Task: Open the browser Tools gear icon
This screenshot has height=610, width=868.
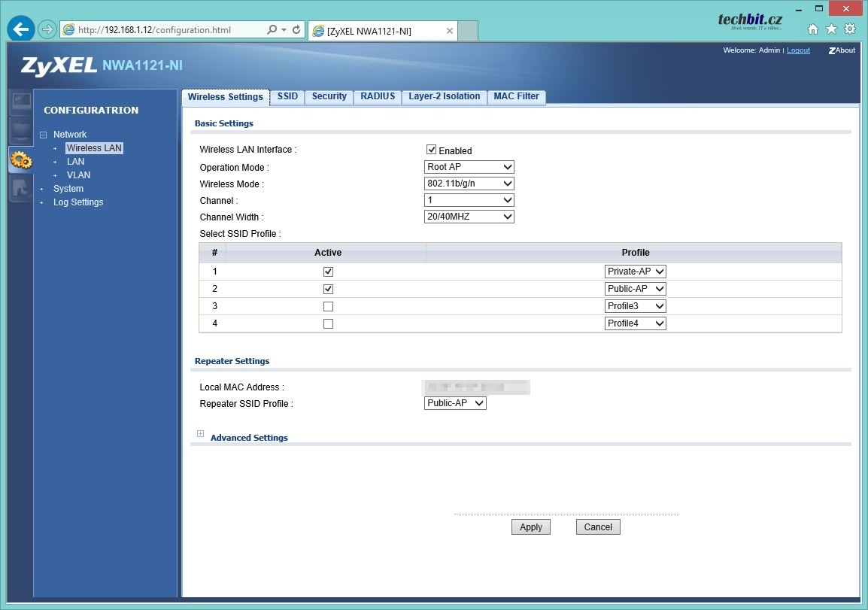Action: click(x=850, y=29)
